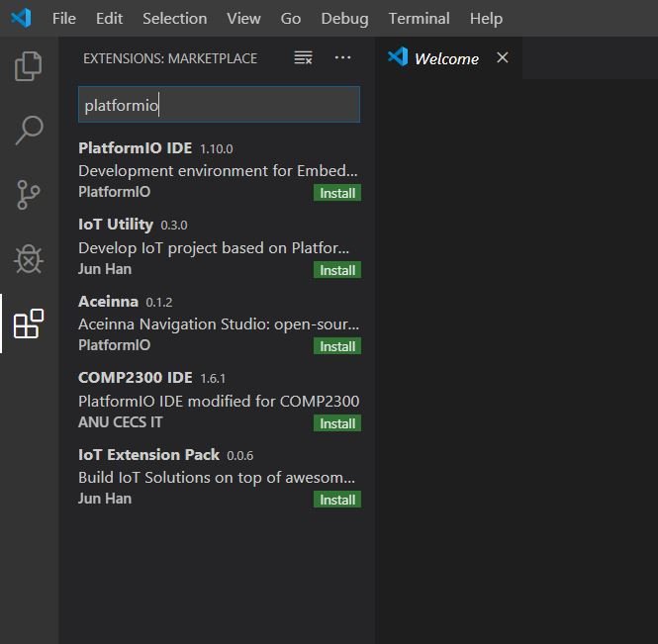This screenshot has width=658, height=644.
Task: Open the File menu
Action: [x=64, y=19]
